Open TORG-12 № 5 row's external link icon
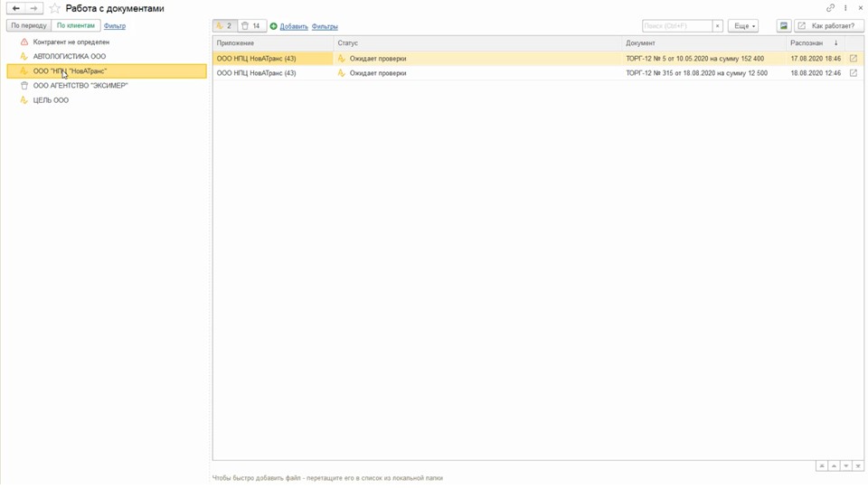This screenshot has width=868, height=488. (x=853, y=59)
